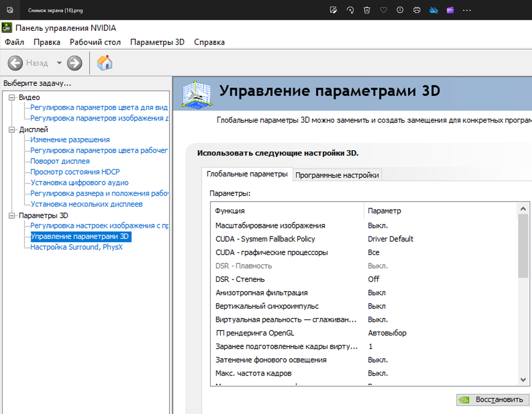Open the edit image tool in Photos

tap(334, 10)
